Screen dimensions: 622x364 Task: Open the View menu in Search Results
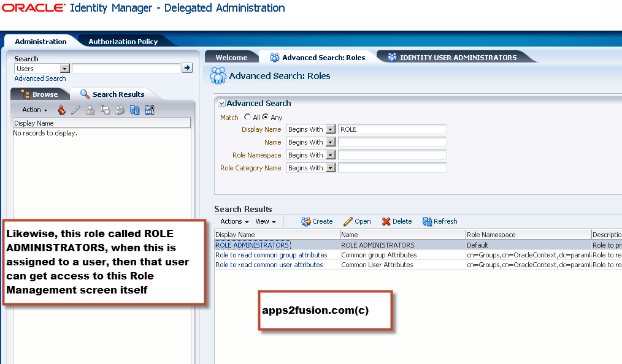click(x=266, y=221)
